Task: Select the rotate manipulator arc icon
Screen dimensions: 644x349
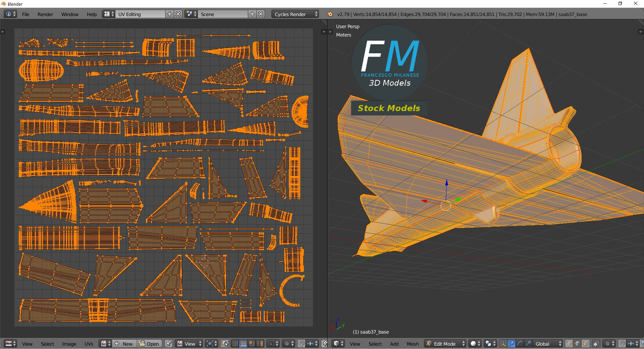Action: 520,344
